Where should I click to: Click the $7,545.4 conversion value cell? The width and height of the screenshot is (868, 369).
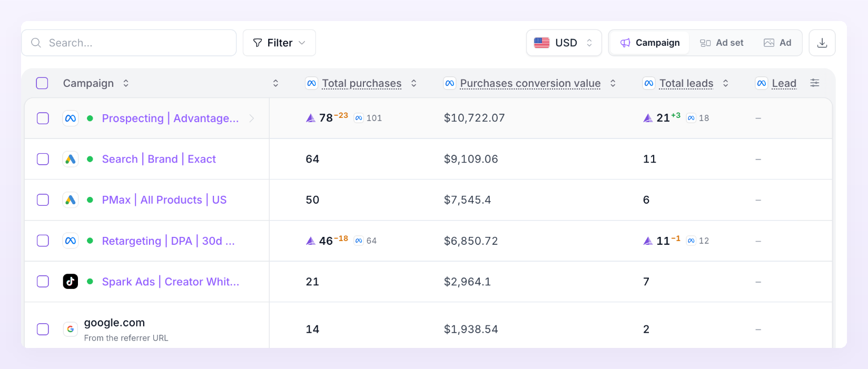[x=468, y=200]
